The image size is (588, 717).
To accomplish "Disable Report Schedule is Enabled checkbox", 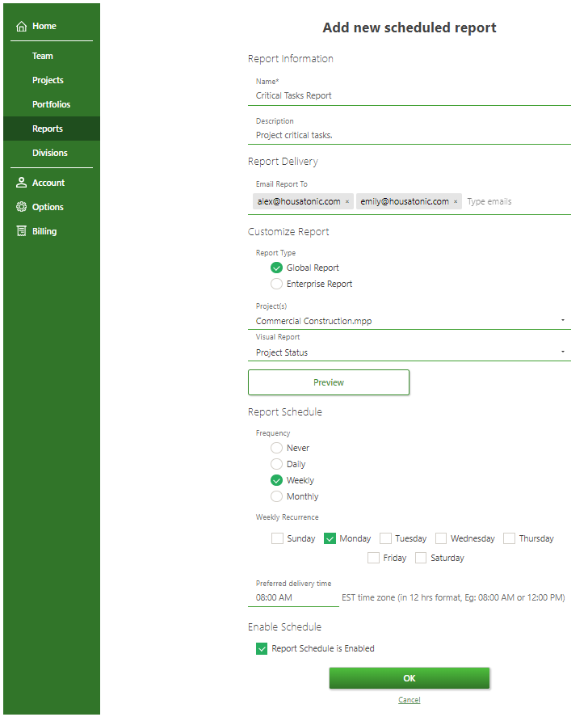I will 262,648.
